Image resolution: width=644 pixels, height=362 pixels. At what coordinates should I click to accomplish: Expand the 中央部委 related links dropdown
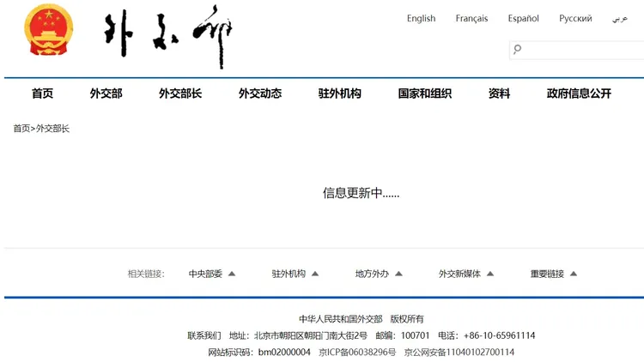pos(212,274)
